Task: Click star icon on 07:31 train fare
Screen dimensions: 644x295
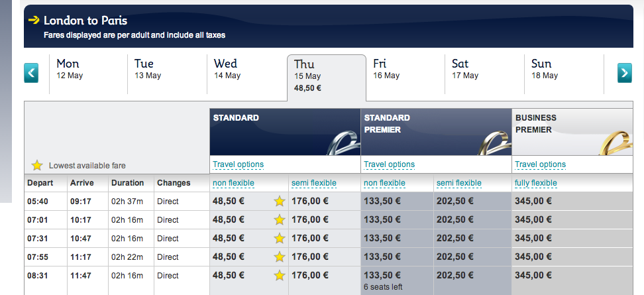Action: (280, 238)
